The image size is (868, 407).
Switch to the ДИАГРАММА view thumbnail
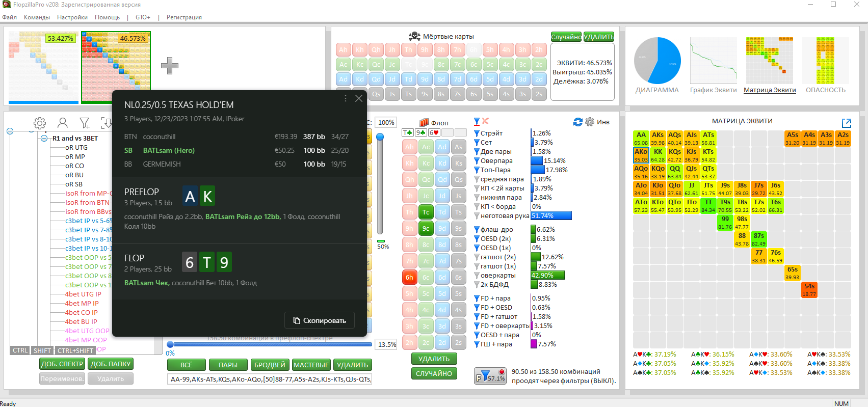(657, 65)
